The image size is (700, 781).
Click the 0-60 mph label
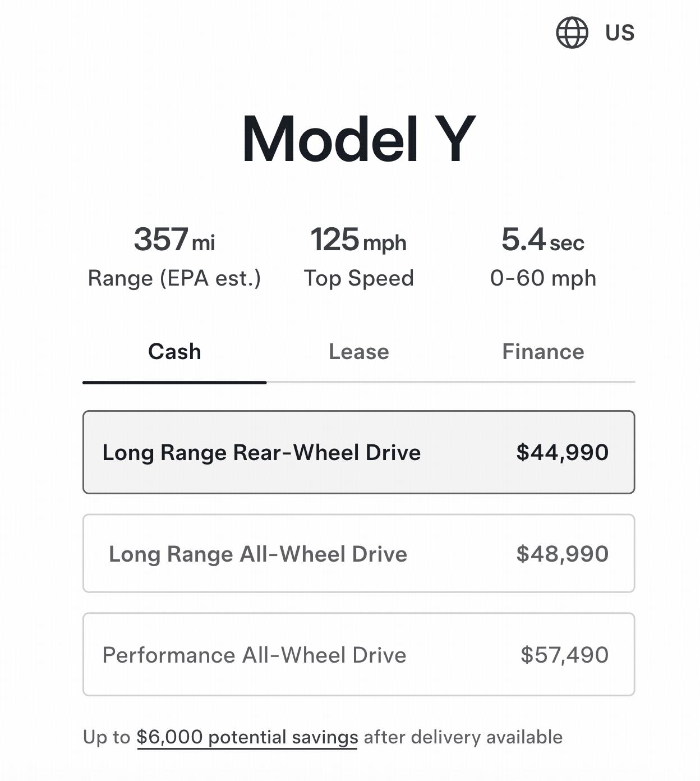tap(542, 278)
